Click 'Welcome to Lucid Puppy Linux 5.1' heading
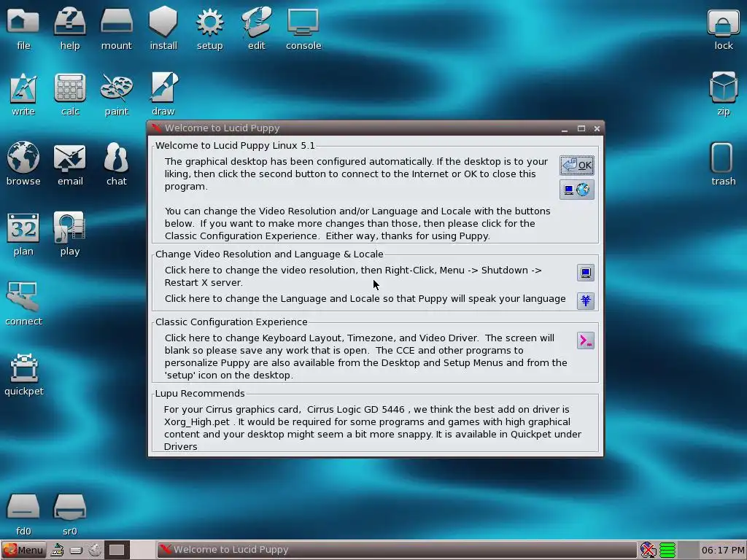 point(235,146)
